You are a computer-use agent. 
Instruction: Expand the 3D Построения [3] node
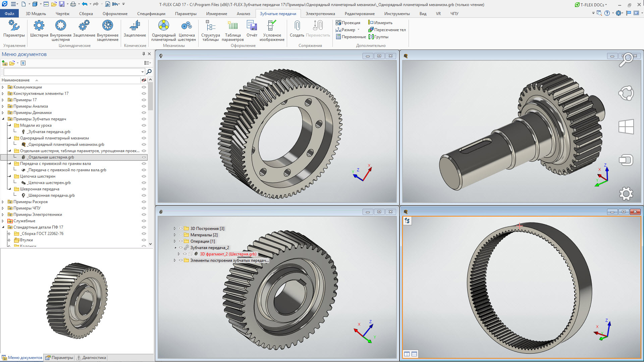(x=175, y=229)
